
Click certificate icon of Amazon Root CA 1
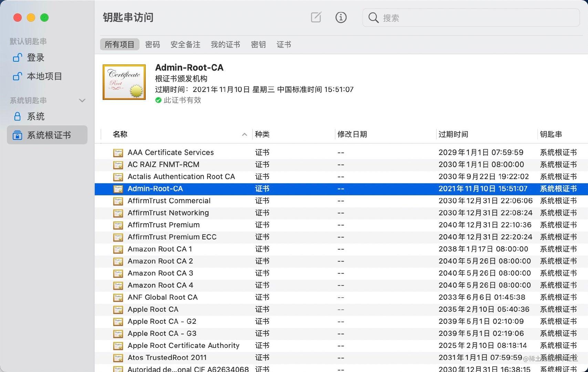point(118,249)
